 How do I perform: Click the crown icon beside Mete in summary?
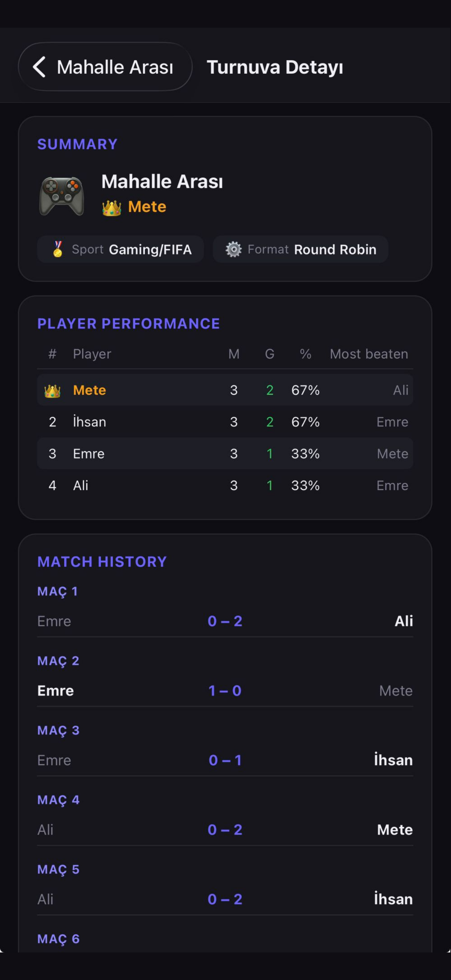point(111,208)
